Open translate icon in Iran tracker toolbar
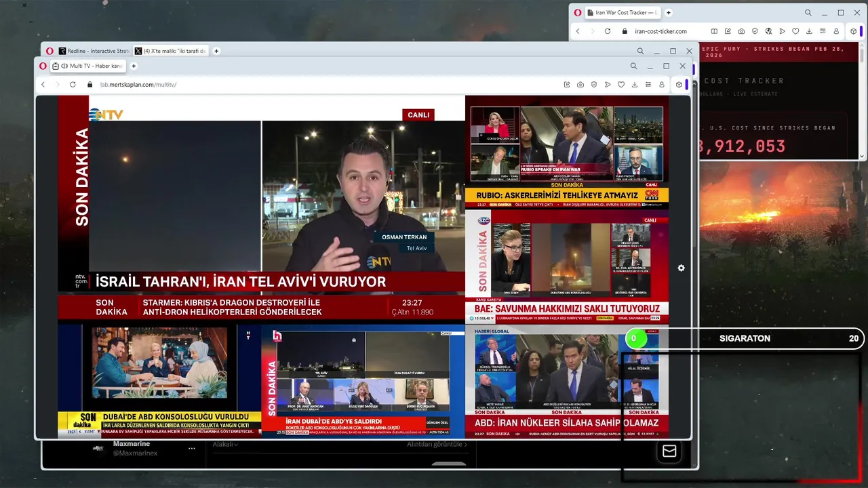 [768, 31]
